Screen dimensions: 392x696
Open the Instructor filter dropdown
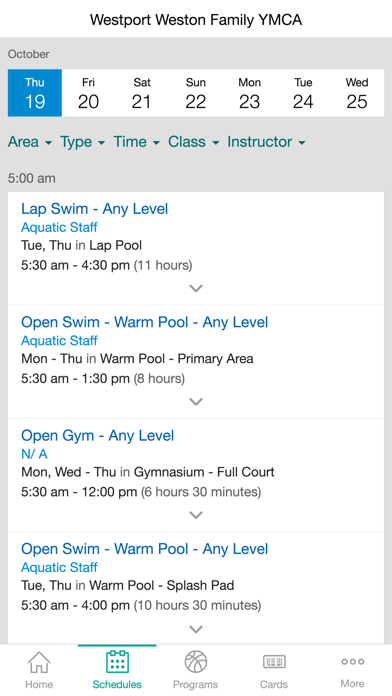click(x=266, y=142)
